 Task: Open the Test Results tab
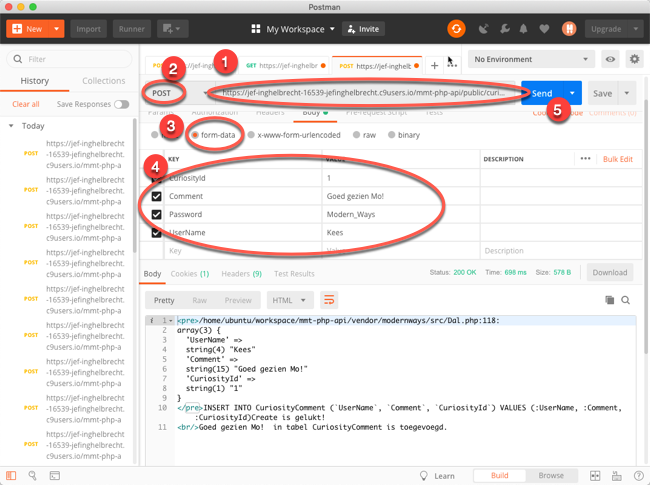click(x=294, y=274)
